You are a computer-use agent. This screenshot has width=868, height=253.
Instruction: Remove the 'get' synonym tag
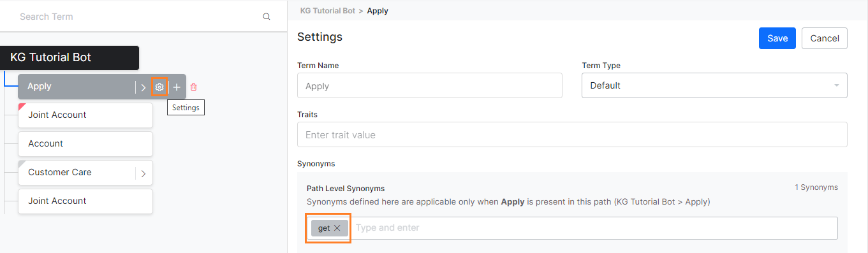tap(337, 228)
